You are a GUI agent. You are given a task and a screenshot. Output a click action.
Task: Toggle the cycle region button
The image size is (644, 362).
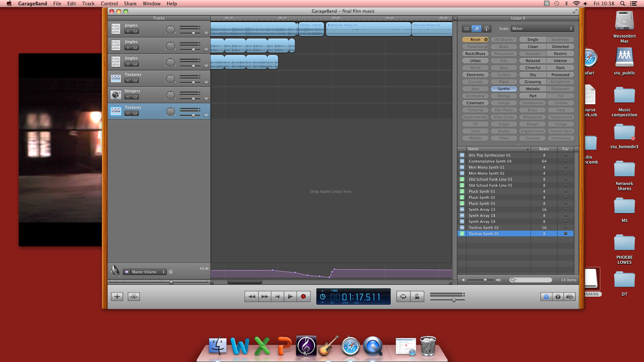click(x=403, y=296)
